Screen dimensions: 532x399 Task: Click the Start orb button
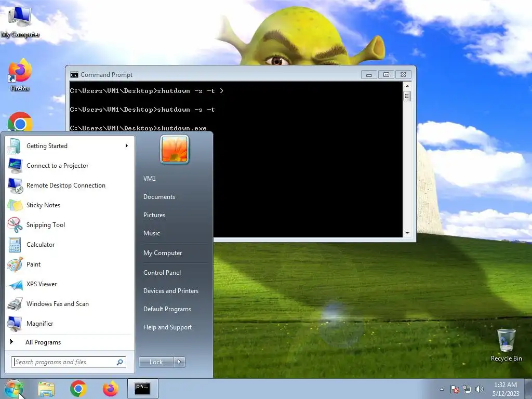14,389
